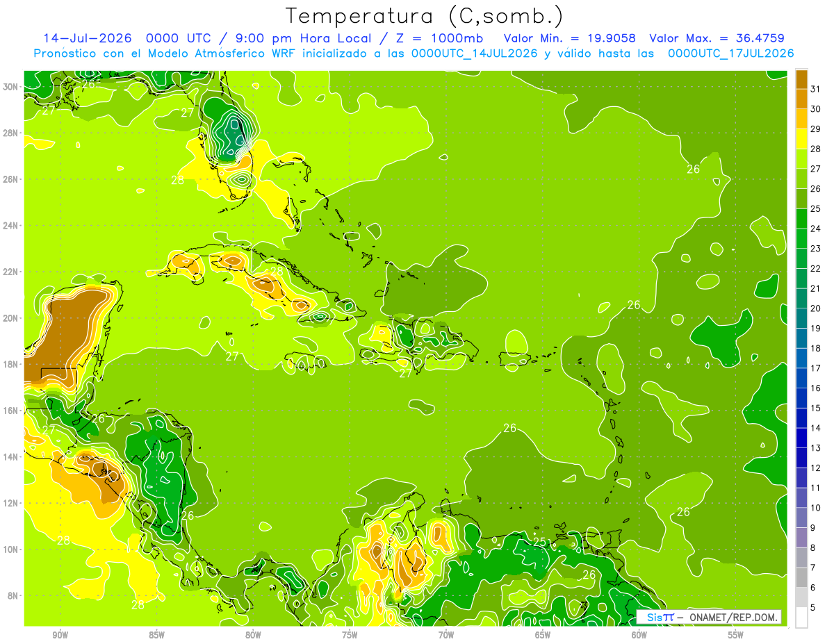Click the purple swatch between 9 and 10 on color bar

[x=801, y=518]
